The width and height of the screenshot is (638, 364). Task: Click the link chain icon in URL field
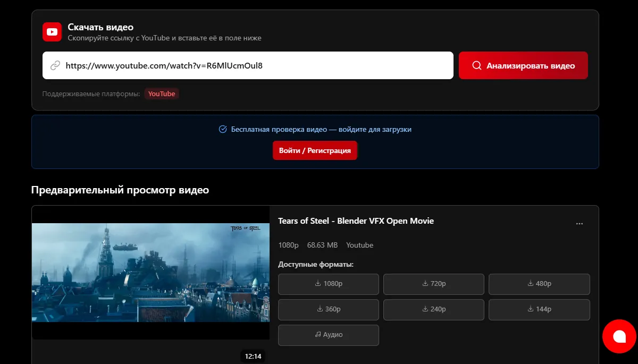[55, 66]
